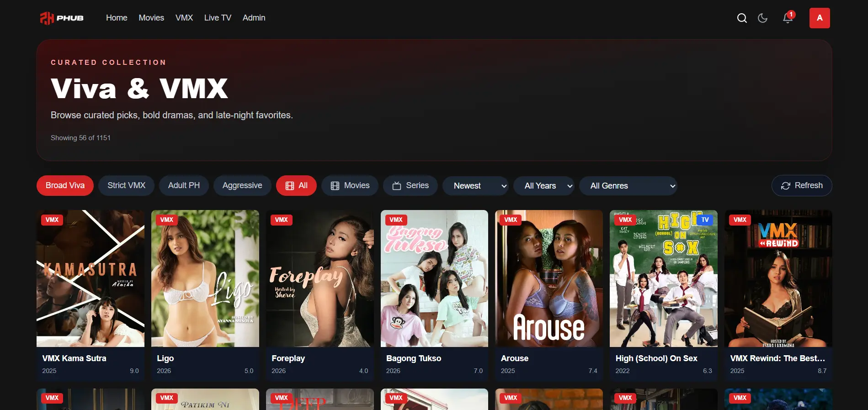Select the All content type filter

pyautogui.click(x=296, y=185)
